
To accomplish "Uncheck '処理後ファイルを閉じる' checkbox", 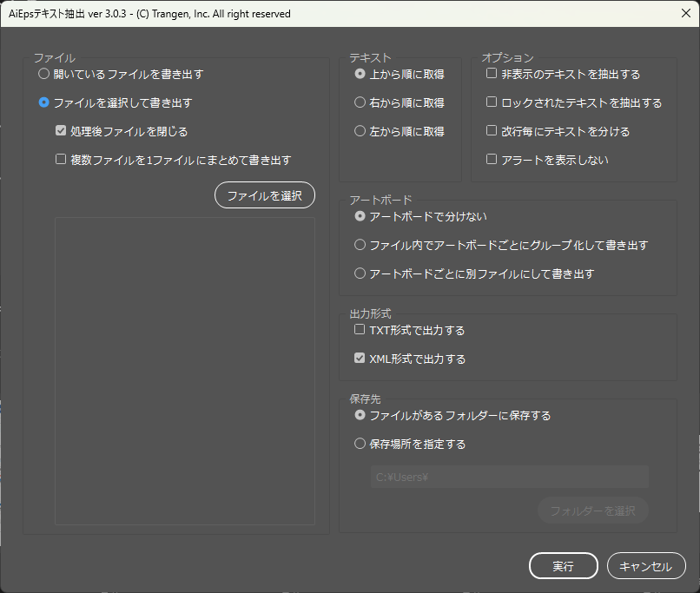I will pyautogui.click(x=61, y=131).
